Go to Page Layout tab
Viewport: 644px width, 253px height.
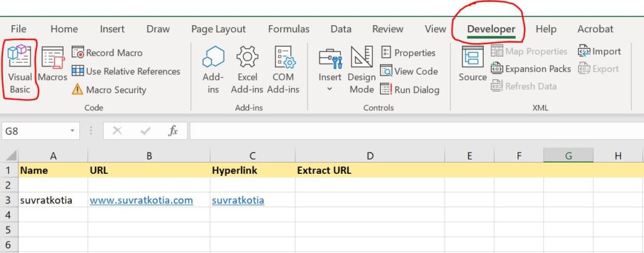218,29
